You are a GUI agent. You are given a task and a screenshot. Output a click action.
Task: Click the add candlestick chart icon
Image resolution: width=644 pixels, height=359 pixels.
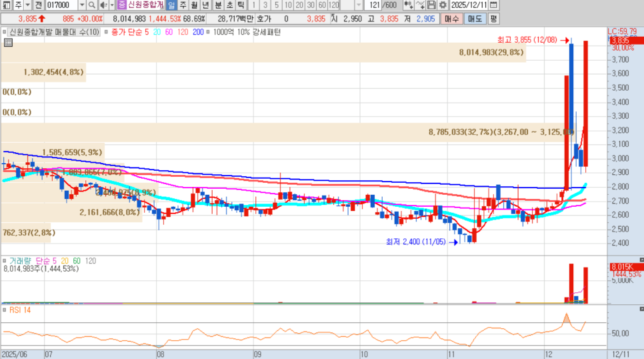[408, 5]
